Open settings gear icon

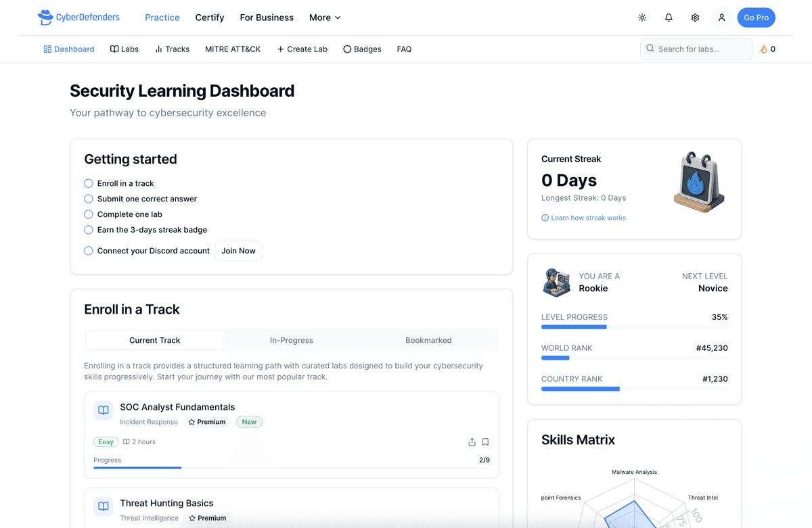click(695, 18)
